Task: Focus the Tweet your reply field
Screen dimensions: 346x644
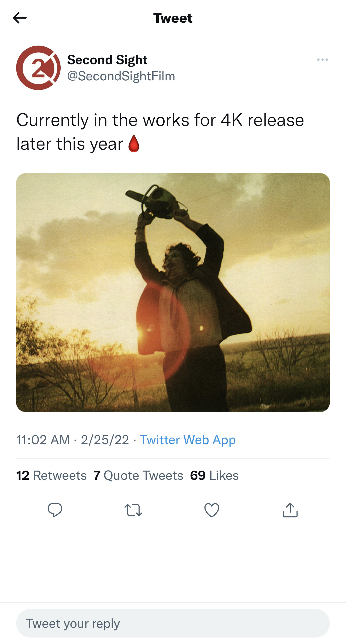Action: pyautogui.click(x=173, y=624)
